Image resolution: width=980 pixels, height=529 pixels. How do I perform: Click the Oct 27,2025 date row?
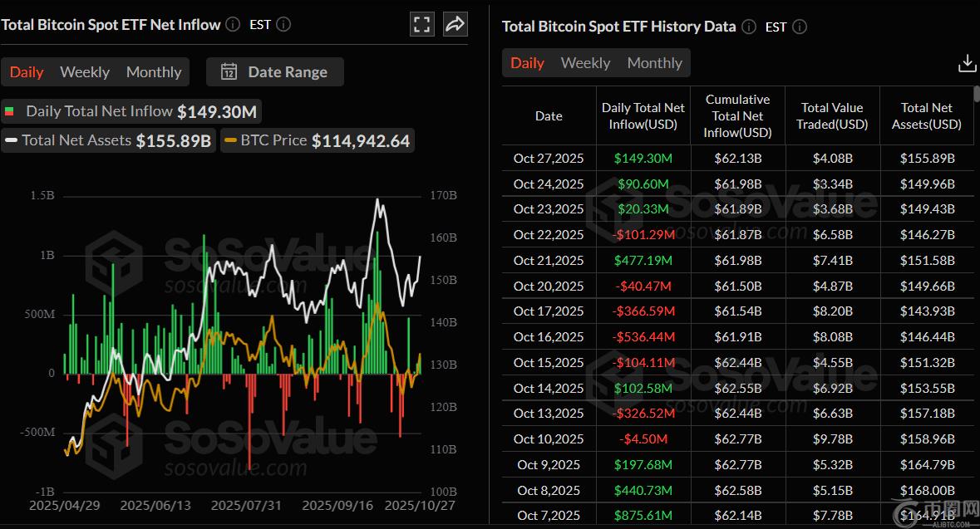tap(549, 159)
